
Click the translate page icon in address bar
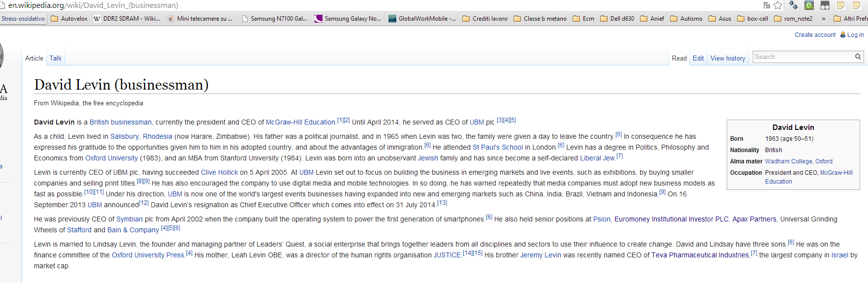pyautogui.click(x=766, y=5)
